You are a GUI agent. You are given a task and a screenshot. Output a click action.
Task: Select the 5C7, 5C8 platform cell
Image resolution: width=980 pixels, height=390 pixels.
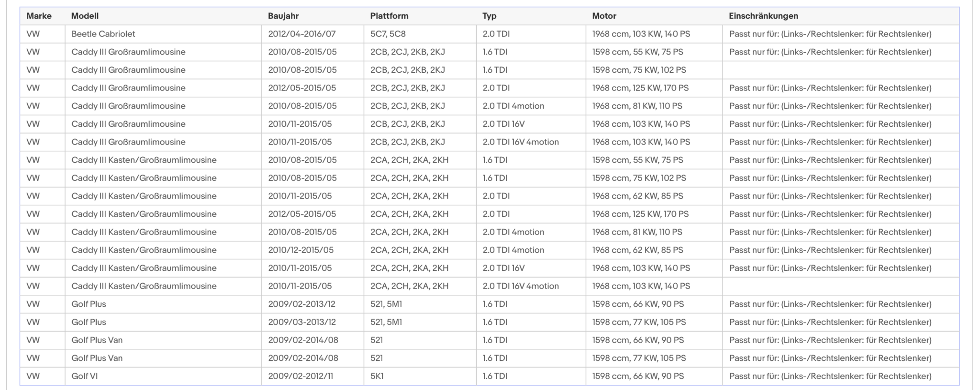[420, 34]
